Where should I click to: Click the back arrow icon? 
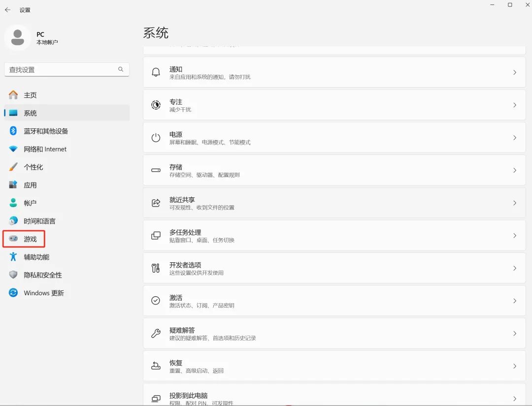click(8, 10)
